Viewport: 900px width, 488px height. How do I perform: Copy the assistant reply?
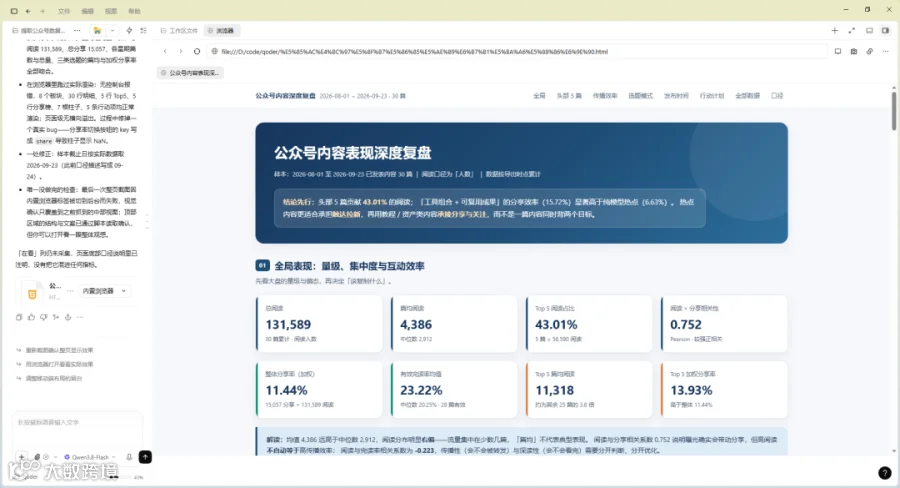click(19, 317)
